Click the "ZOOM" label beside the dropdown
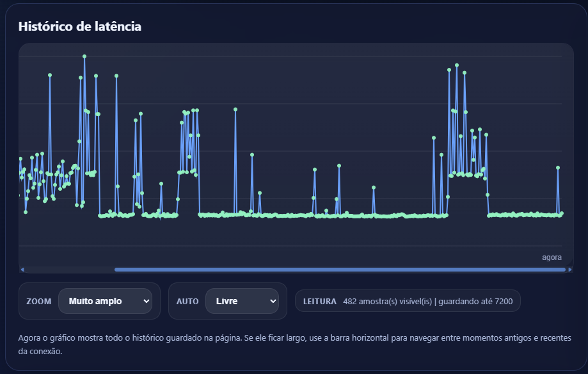Screen dimensions: 588x374 pyautogui.click(x=38, y=301)
